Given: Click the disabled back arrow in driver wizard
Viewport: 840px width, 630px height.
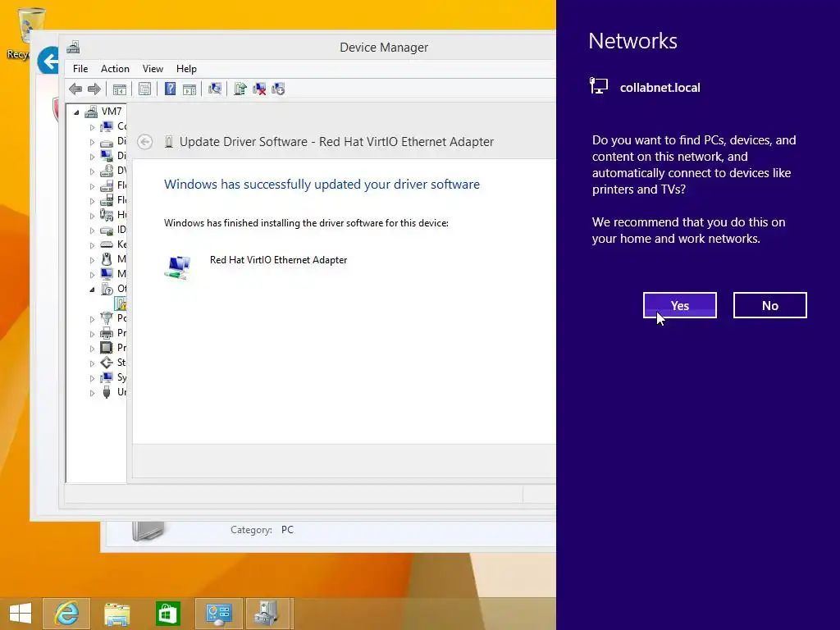Looking at the screenshot, I should (x=144, y=141).
